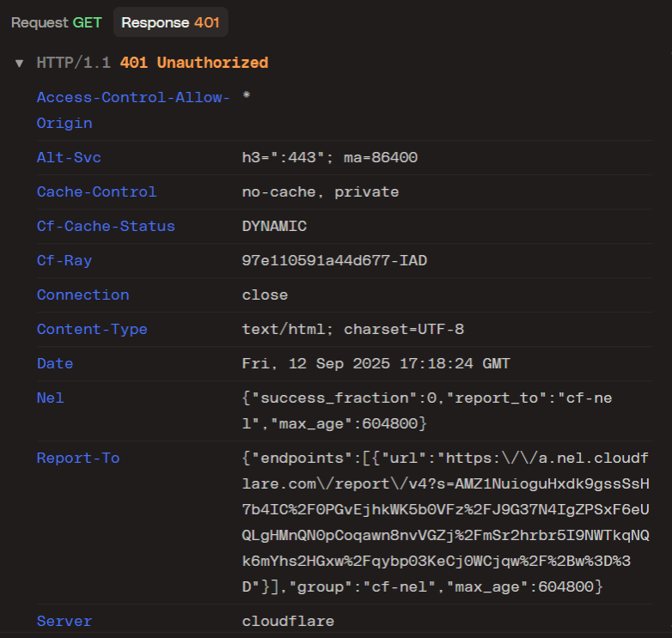Screen dimensions: 672x638
Task: Select the Response 401 tab
Action: click(x=170, y=22)
